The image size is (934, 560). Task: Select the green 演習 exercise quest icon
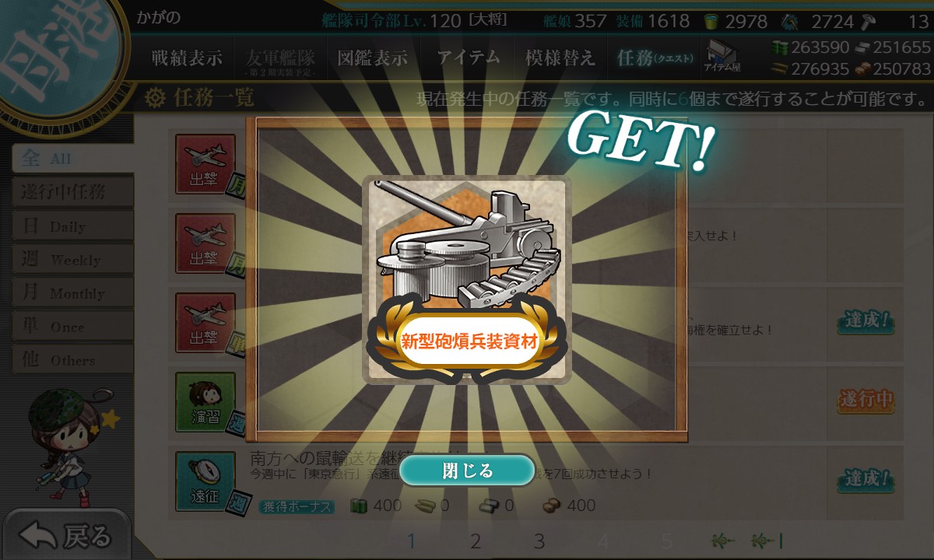click(x=205, y=401)
